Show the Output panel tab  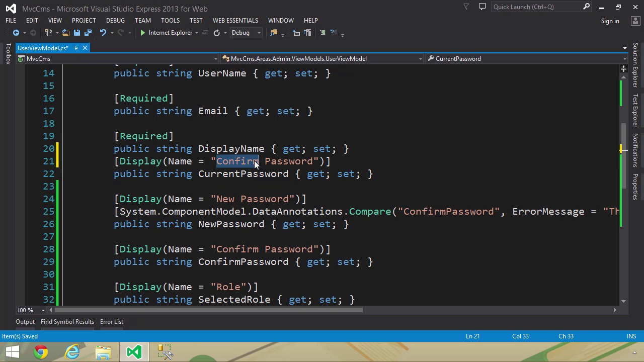pos(25,322)
